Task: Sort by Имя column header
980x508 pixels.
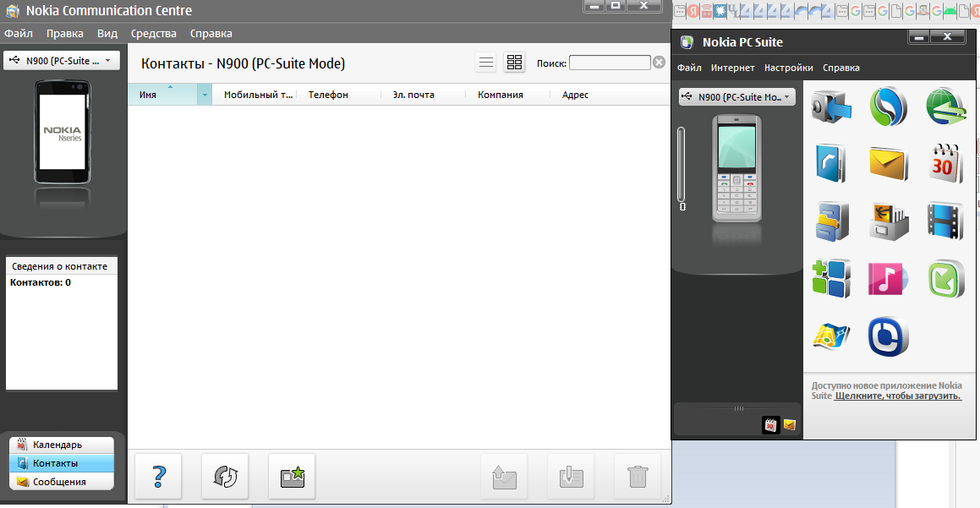Action: [x=162, y=95]
